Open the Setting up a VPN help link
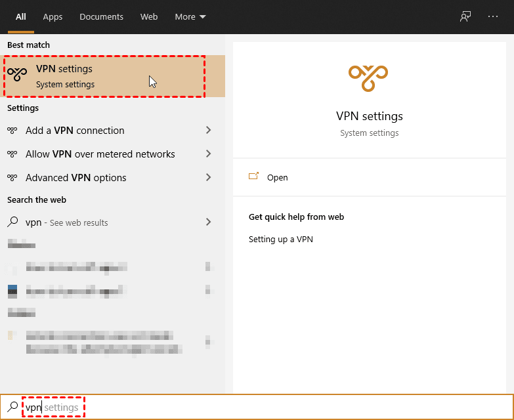This screenshot has height=420, width=514. point(280,240)
